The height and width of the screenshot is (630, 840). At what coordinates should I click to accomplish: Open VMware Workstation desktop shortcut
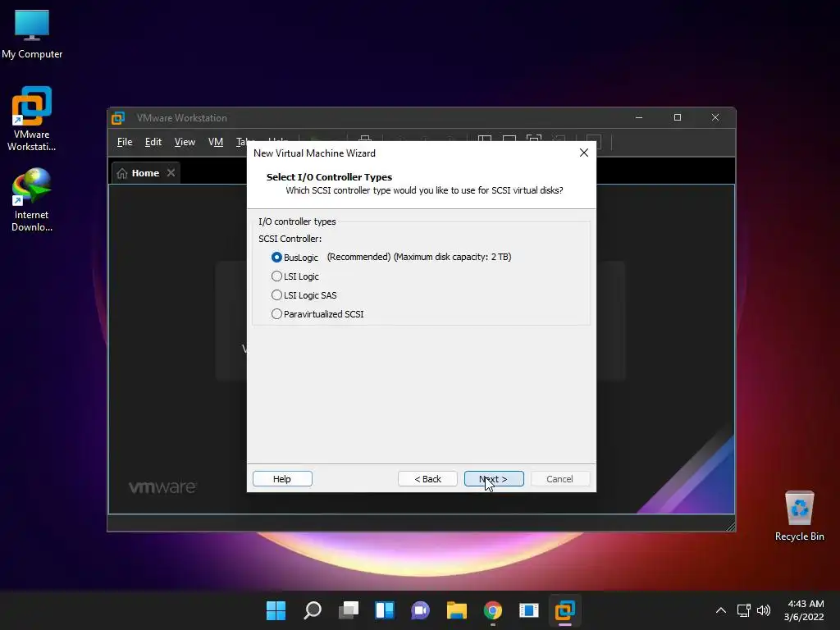click(32, 119)
